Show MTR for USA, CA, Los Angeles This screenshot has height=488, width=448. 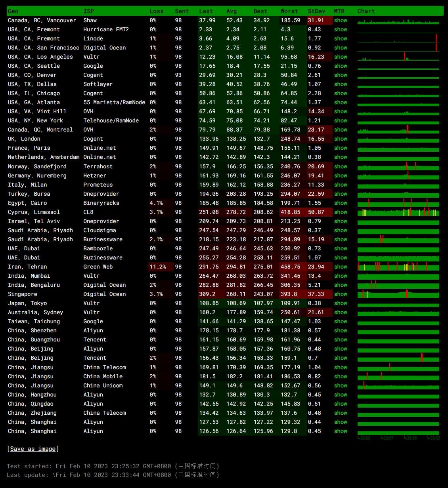341,57
